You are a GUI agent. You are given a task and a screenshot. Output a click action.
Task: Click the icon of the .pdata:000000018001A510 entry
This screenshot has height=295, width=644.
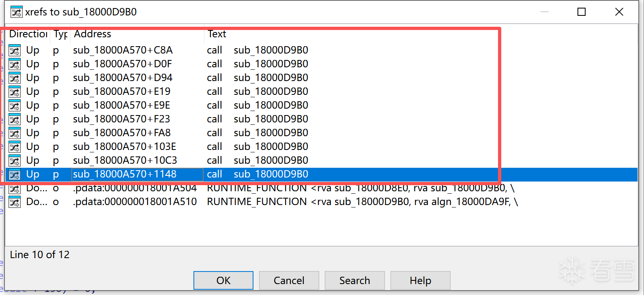[x=15, y=202]
